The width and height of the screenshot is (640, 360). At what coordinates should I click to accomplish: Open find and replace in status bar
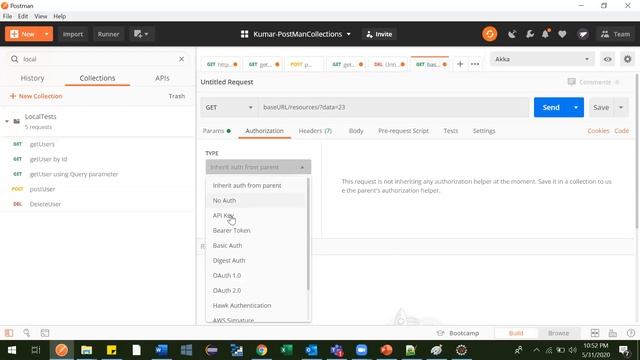pyautogui.click(x=27, y=333)
